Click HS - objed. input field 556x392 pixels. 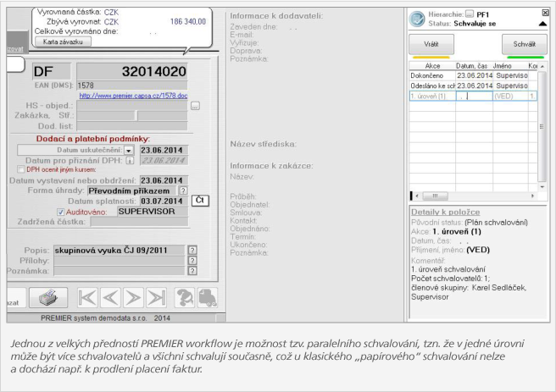(132, 106)
